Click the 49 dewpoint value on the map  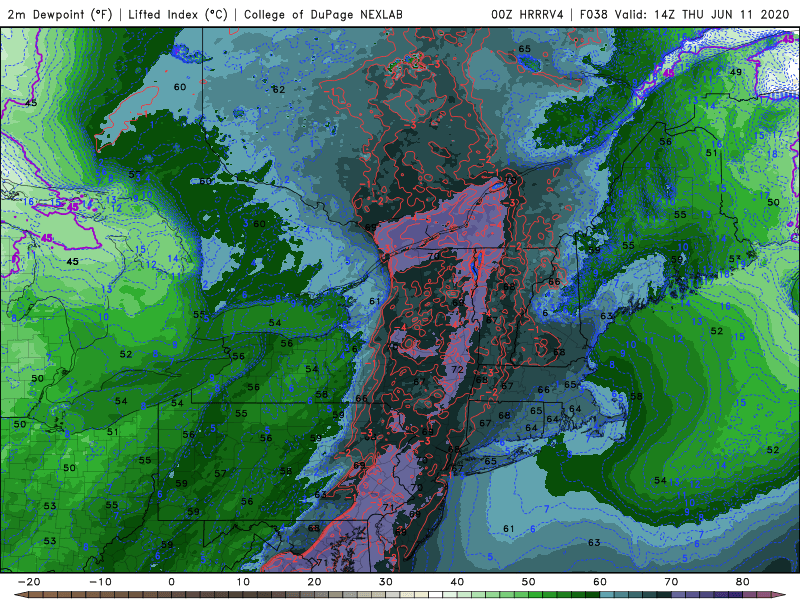(x=735, y=72)
